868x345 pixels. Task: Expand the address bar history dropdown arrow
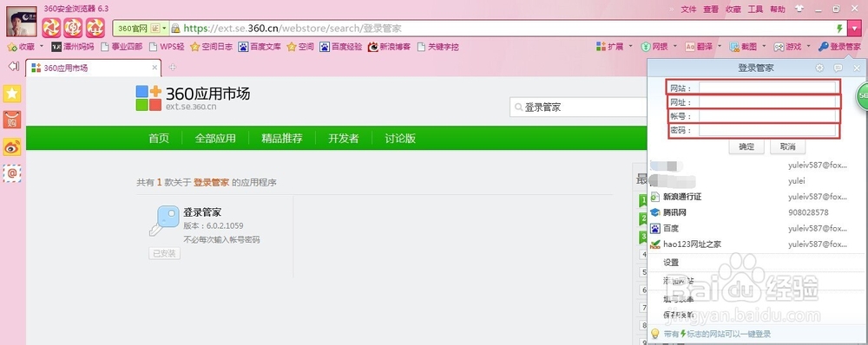pyautogui.click(x=854, y=29)
